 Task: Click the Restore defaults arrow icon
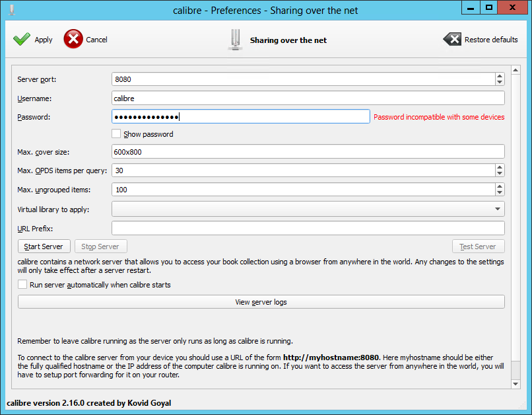tap(452, 40)
